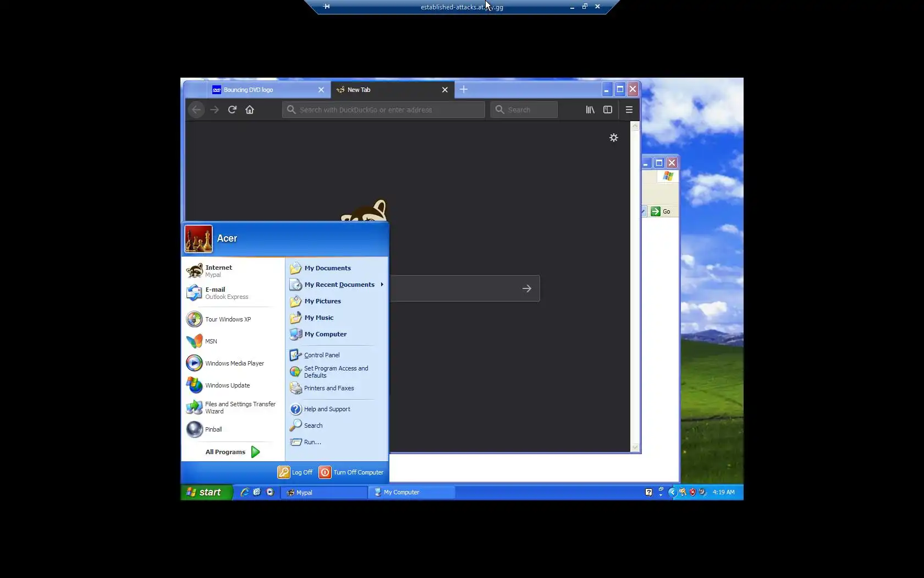Start Tour Windows XP
This screenshot has height=578, width=924.
pos(233,319)
